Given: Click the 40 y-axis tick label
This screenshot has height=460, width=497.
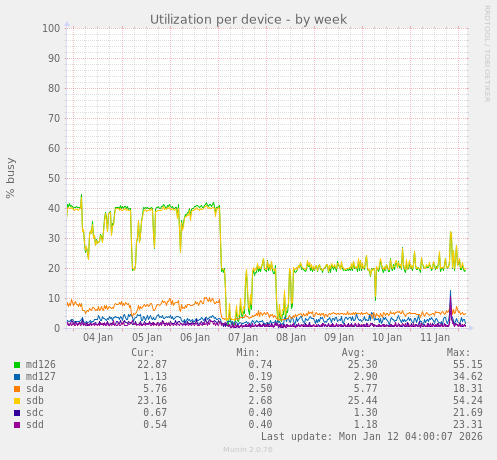Looking at the screenshot, I should pos(54,208).
